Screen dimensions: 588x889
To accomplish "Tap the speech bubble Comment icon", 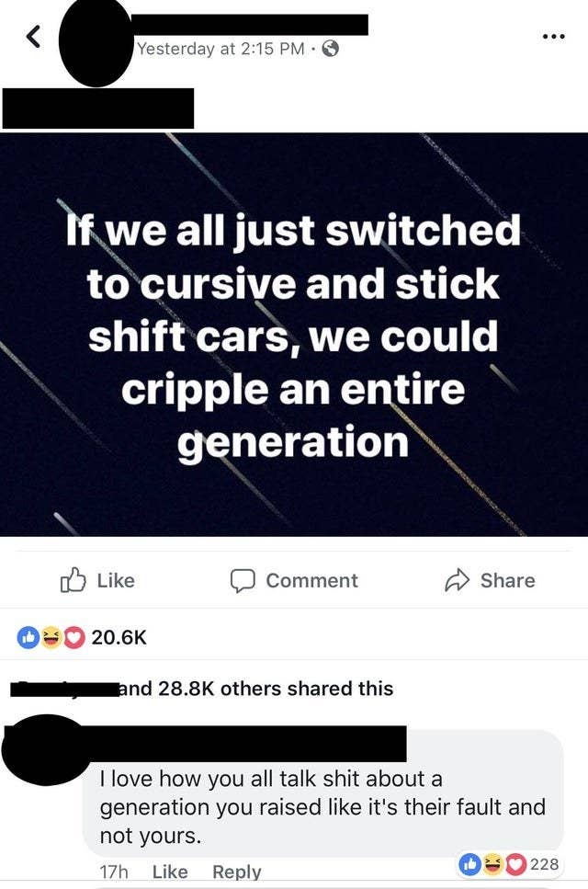I will [x=243, y=581].
